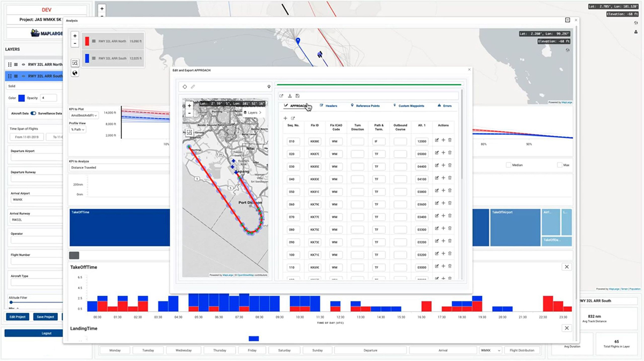The width and height of the screenshot is (644, 361).
Task: Toggle visibility of RWY 32L ARR North layer
Action: 24,65
